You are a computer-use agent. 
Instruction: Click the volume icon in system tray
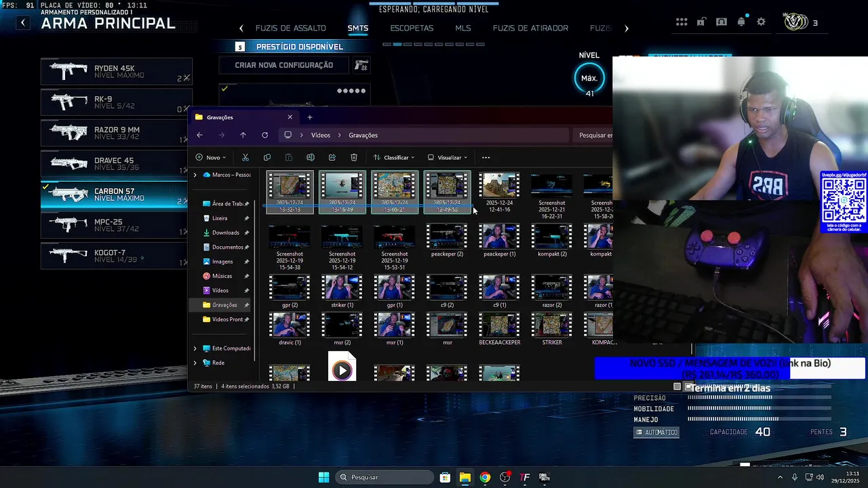[820, 477]
